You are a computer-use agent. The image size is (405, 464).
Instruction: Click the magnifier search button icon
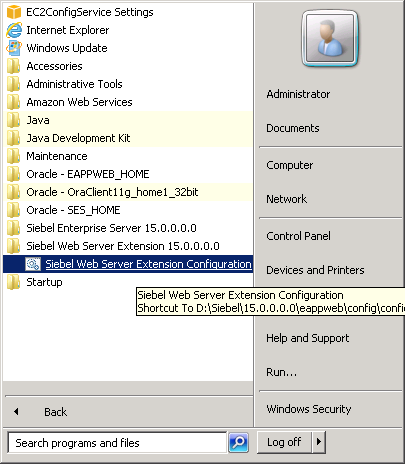tap(238, 442)
